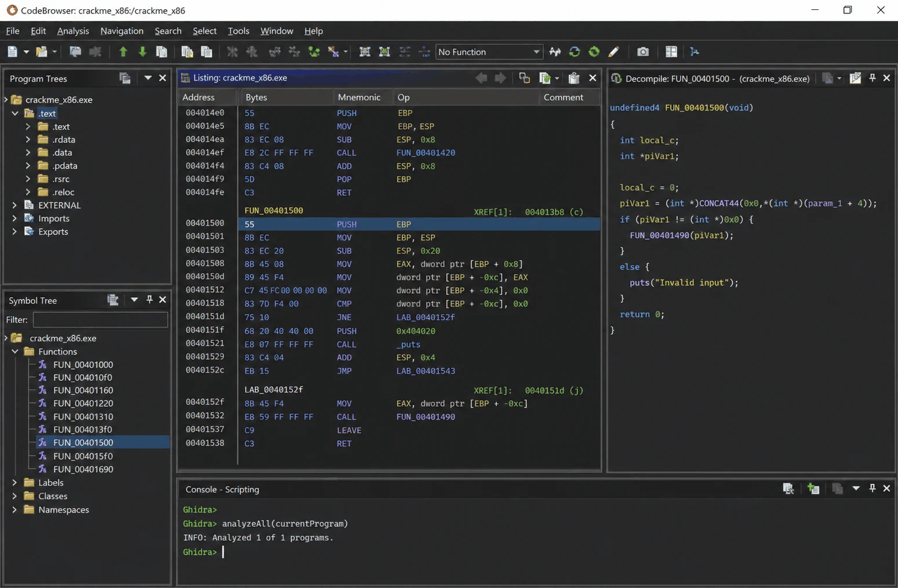Click FUN_00401490 call in decompile view
Viewport: 898px width, 588px height.
[x=659, y=235]
